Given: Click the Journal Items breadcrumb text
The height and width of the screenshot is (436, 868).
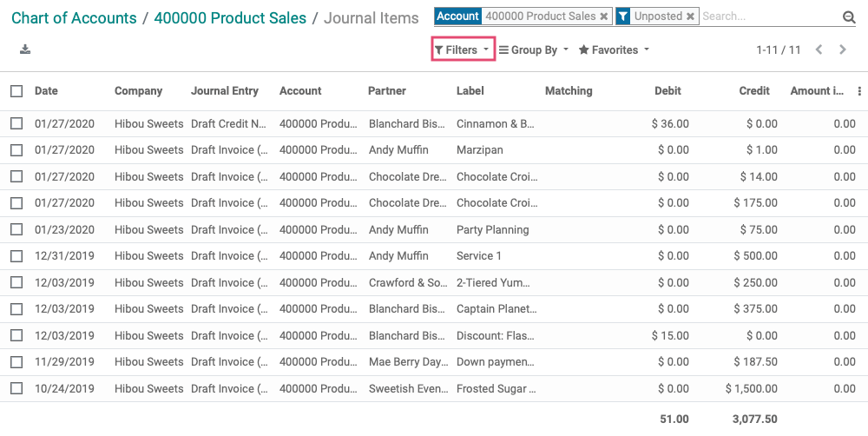Looking at the screenshot, I should click(x=372, y=17).
